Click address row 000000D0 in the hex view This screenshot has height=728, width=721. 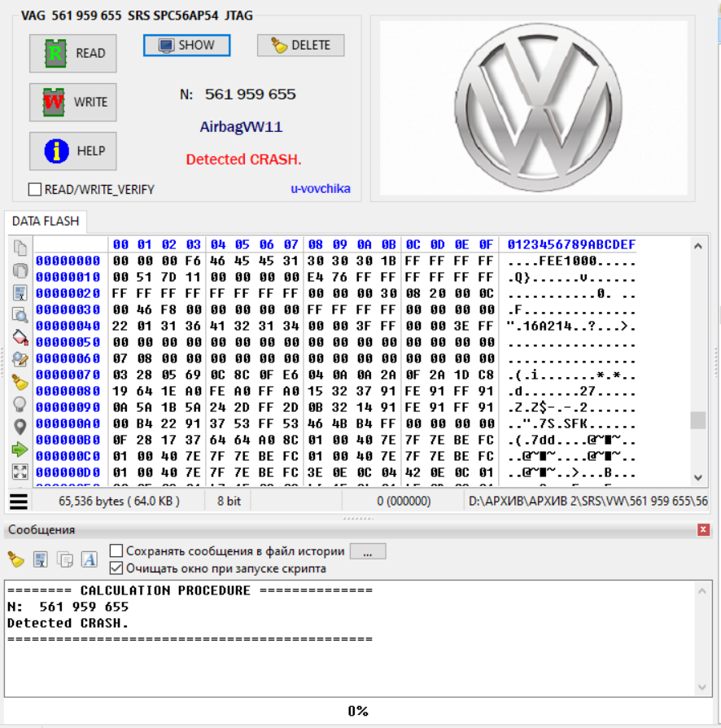(68, 472)
